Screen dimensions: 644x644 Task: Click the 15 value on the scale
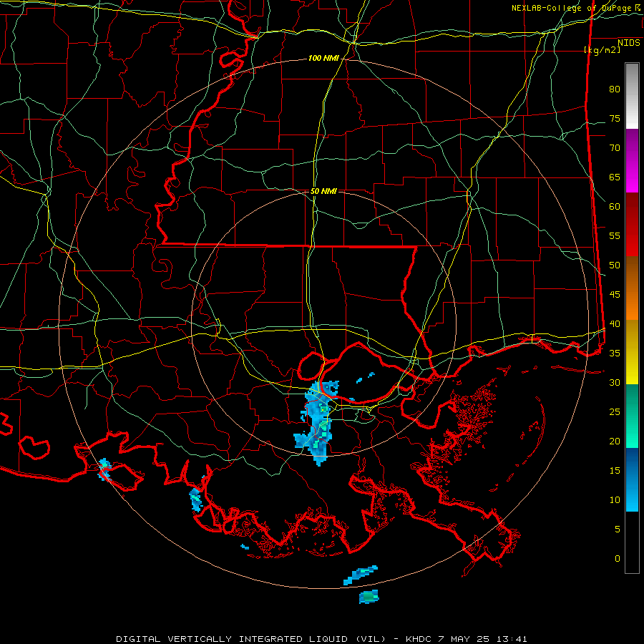pos(615,471)
